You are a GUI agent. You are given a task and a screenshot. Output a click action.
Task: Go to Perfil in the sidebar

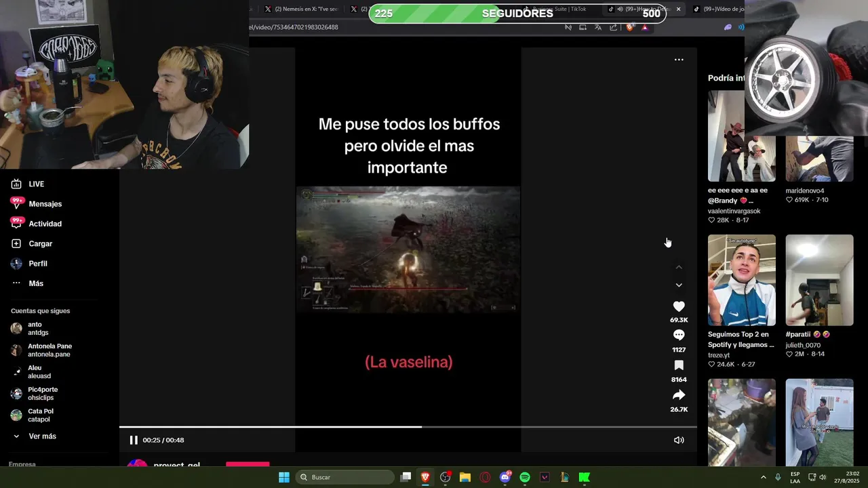coord(28,264)
